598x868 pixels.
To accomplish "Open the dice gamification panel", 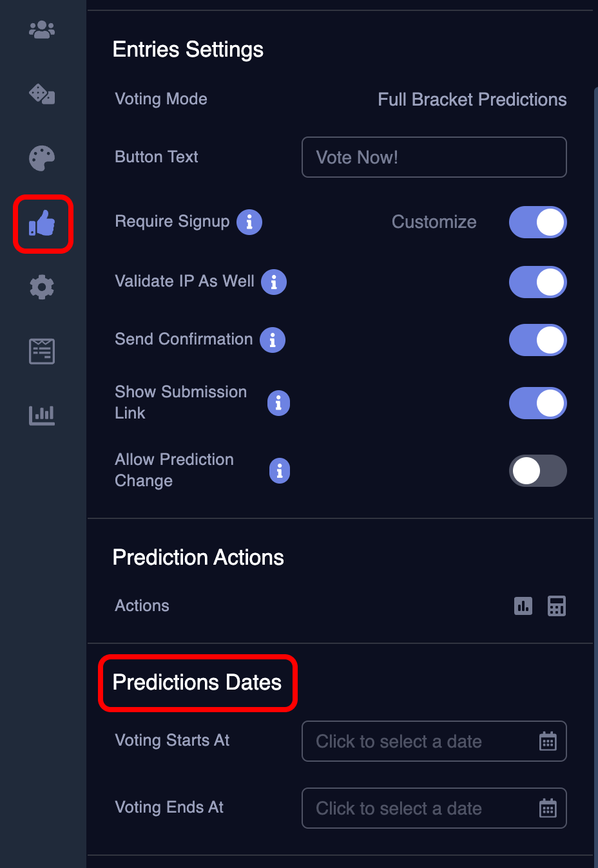I will click(x=41, y=94).
